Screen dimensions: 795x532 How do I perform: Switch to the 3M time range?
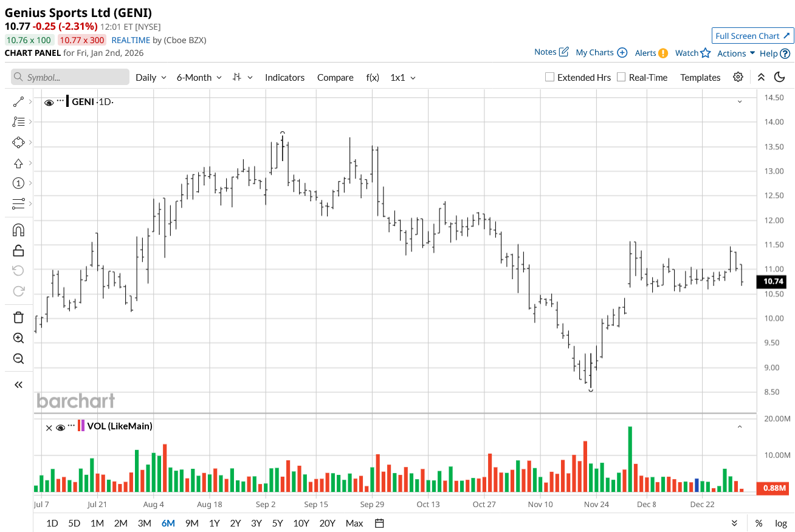[x=144, y=523]
